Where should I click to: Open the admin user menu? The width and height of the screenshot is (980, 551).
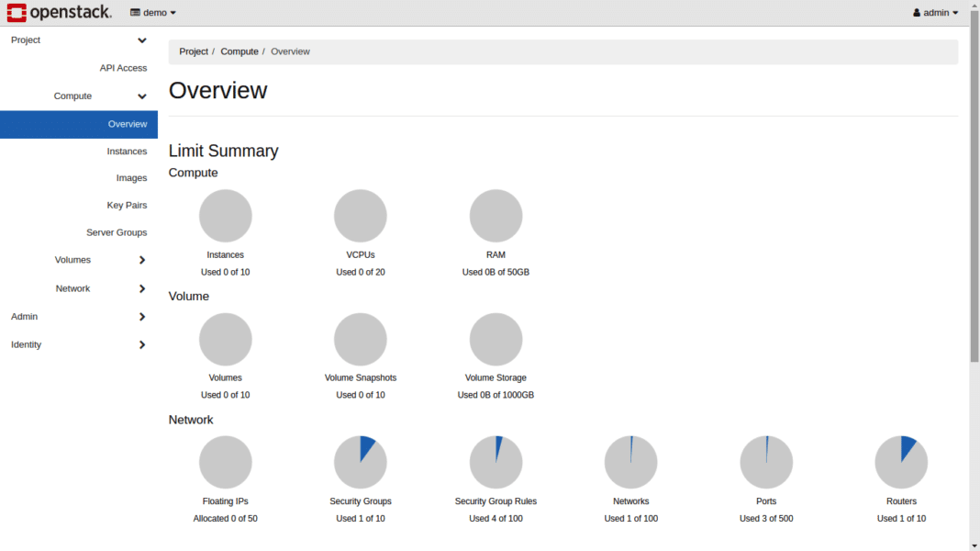pyautogui.click(x=935, y=13)
